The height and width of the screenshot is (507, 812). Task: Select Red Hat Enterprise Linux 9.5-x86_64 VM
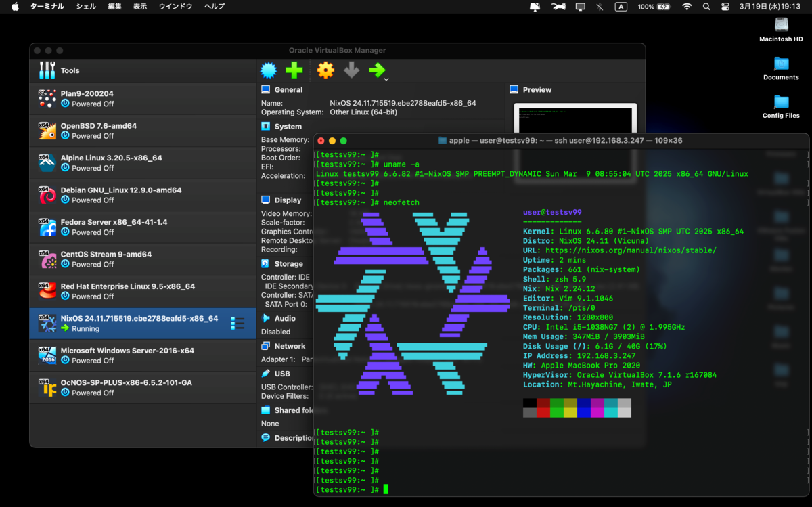[x=143, y=291]
